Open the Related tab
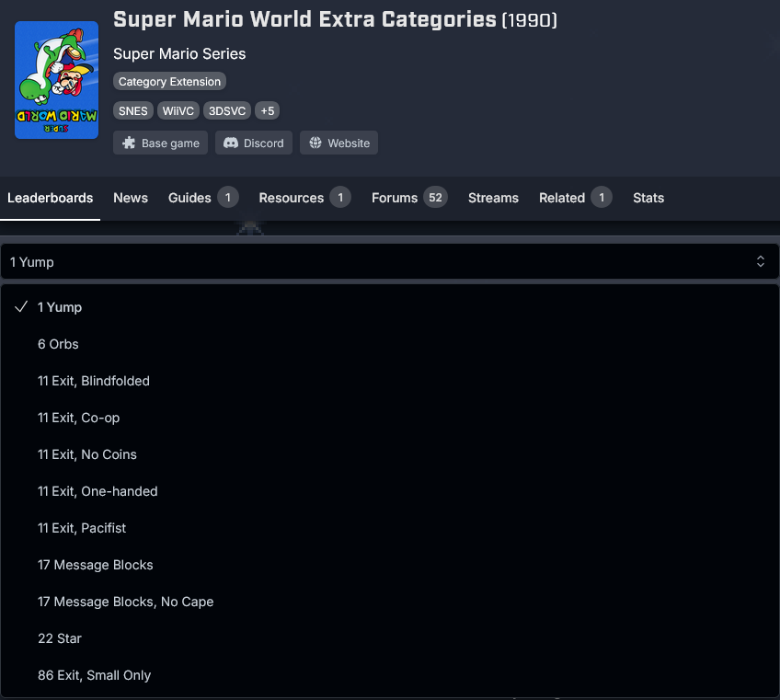Viewport: 780px width, 700px height. (576, 198)
